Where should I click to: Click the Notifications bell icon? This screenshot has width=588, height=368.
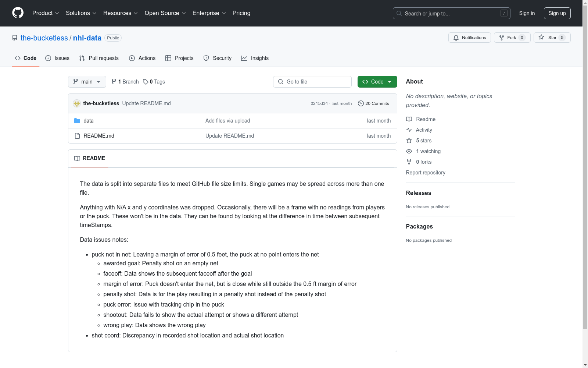tap(456, 38)
